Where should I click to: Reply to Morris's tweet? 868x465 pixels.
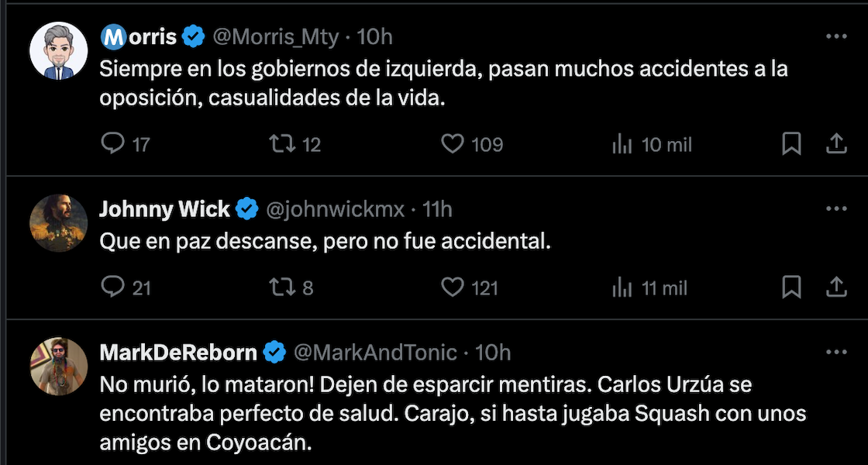[113, 144]
